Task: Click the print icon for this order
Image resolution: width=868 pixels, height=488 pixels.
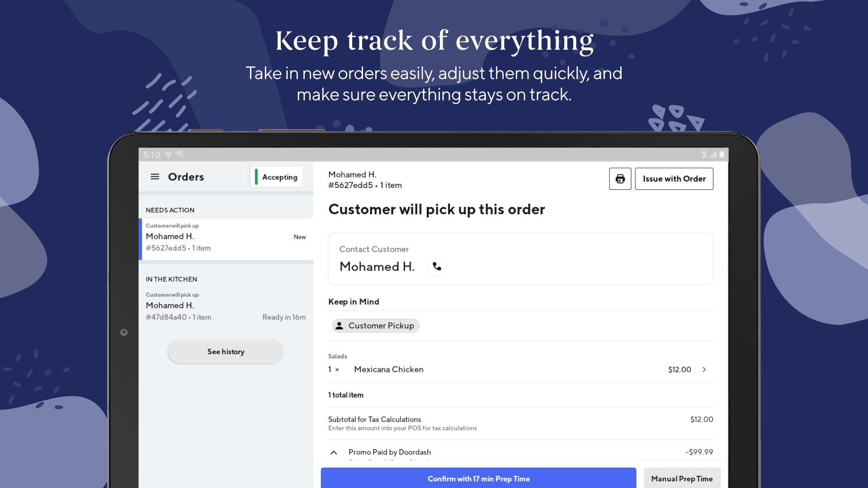Action: pos(620,178)
